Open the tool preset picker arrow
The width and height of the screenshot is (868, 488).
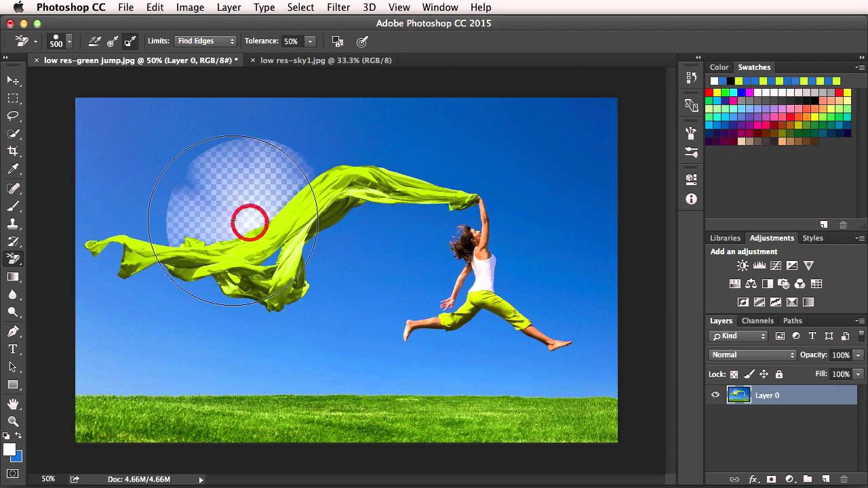35,42
